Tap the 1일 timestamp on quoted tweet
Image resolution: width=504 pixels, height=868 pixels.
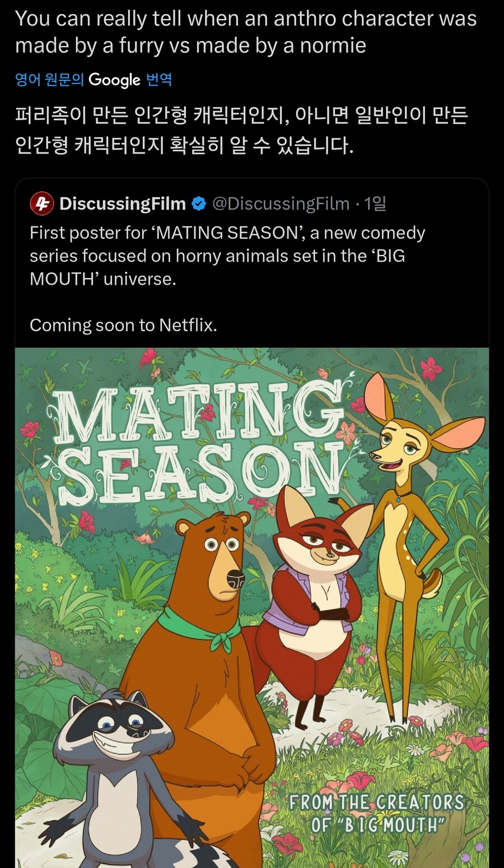(x=375, y=203)
